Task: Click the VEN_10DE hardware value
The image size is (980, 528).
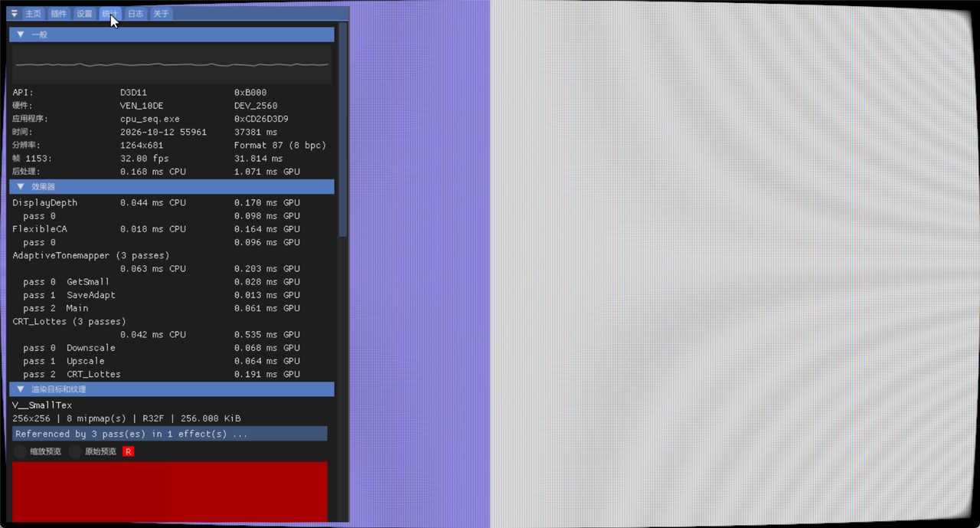Action: tap(142, 106)
